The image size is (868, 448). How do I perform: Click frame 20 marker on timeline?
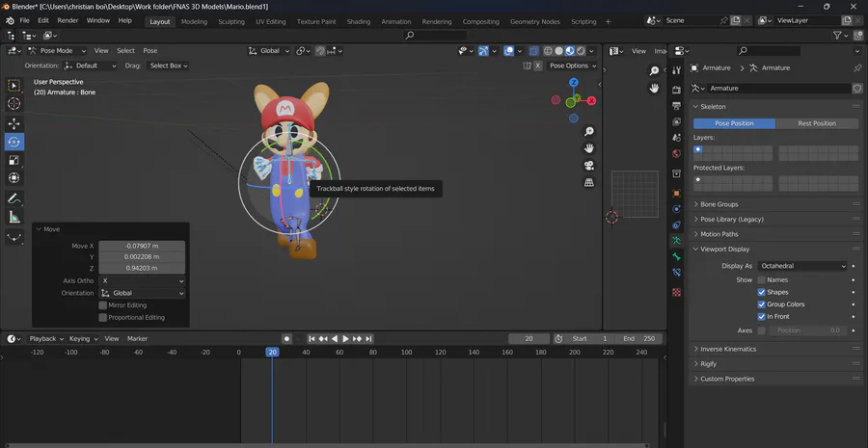pyautogui.click(x=272, y=353)
